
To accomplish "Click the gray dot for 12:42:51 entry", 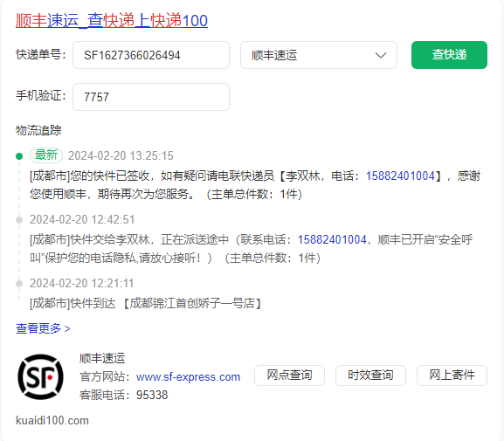I will (19, 220).
